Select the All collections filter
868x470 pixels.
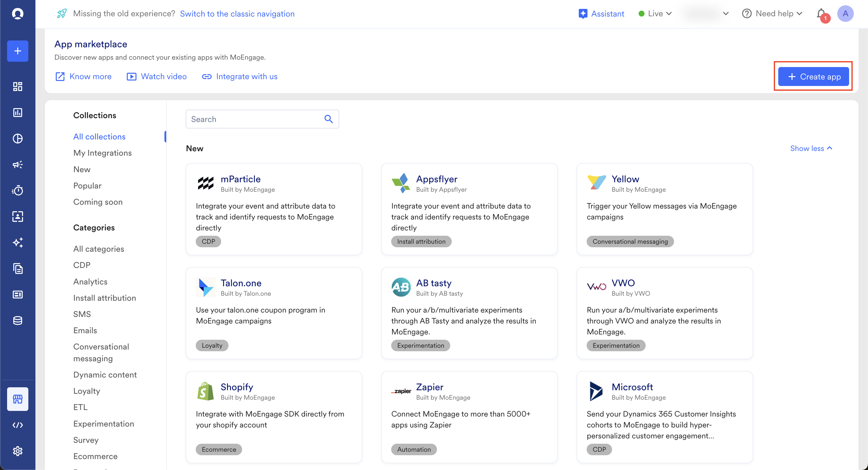(99, 136)
